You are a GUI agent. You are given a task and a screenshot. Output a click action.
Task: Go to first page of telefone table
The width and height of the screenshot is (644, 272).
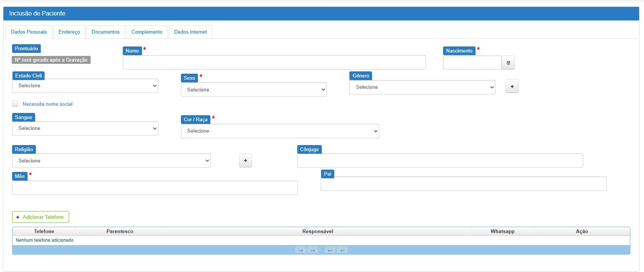301,250
